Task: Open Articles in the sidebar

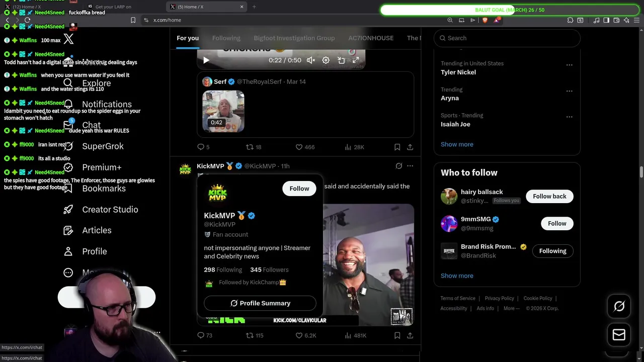Action: coord(87,230)
